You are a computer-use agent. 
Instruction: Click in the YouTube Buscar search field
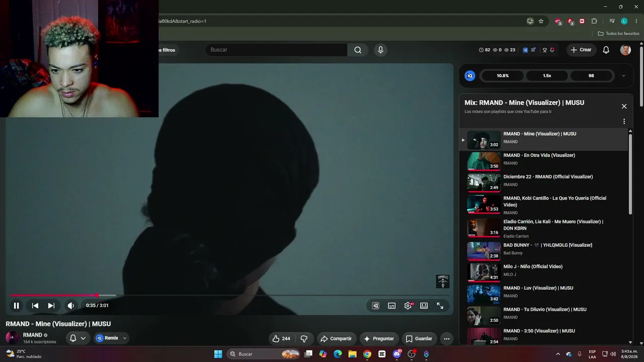(x=276, y=50)
